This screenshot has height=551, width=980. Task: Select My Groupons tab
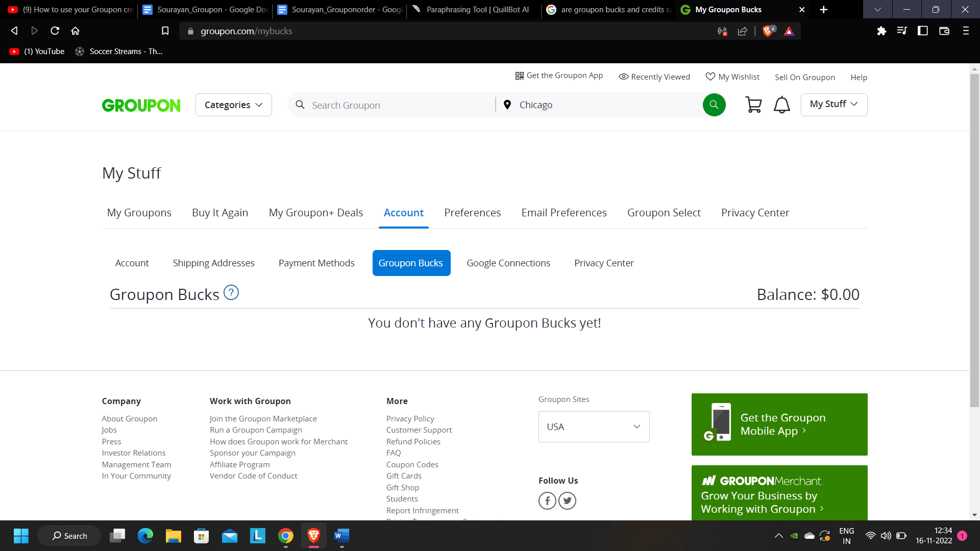139,213
